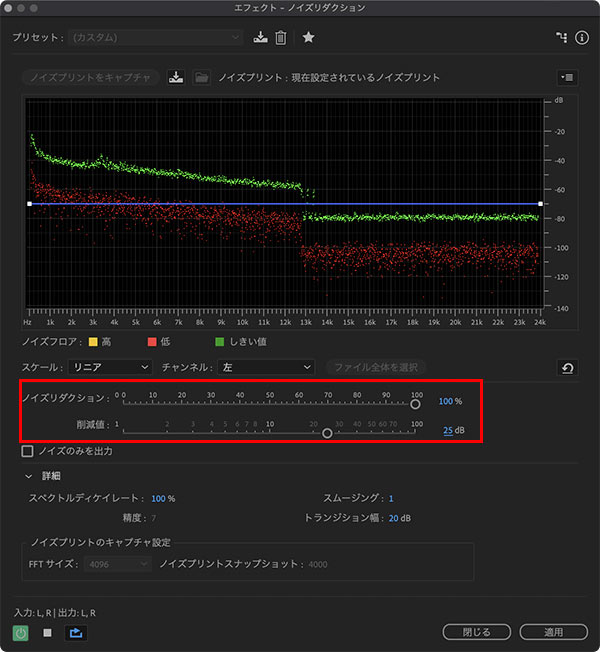600x652 pixels.
Task: Click the green しきい値 swatch
Action: coord(220,342)
